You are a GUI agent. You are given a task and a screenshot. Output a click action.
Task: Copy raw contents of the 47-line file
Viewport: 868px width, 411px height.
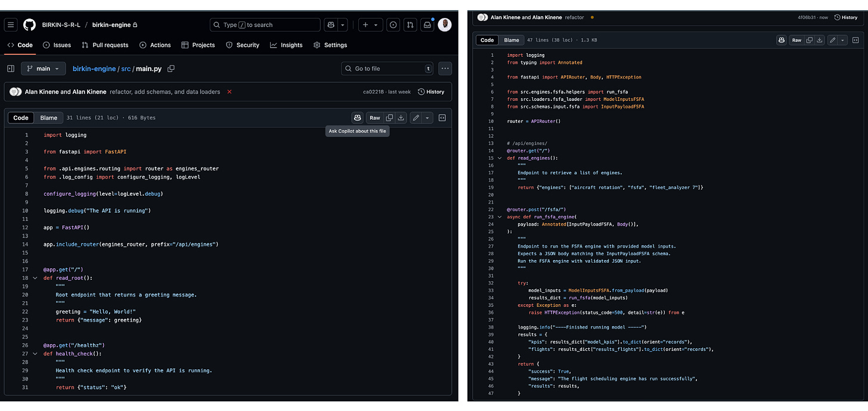pos(809,40)
